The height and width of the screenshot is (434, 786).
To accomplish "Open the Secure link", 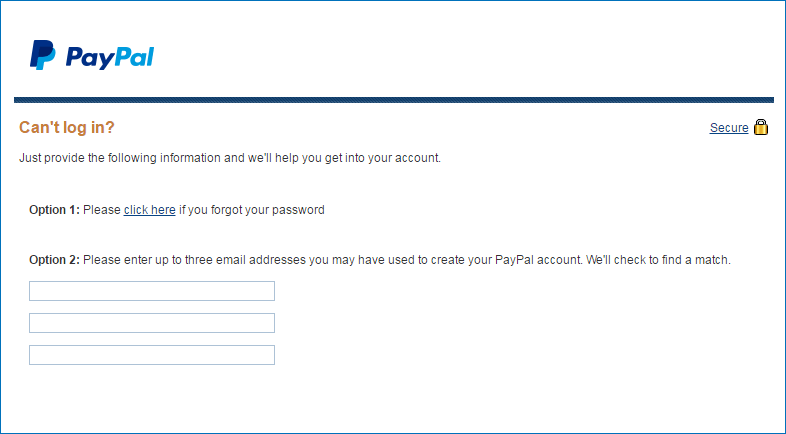I will [x=729, y=128].
